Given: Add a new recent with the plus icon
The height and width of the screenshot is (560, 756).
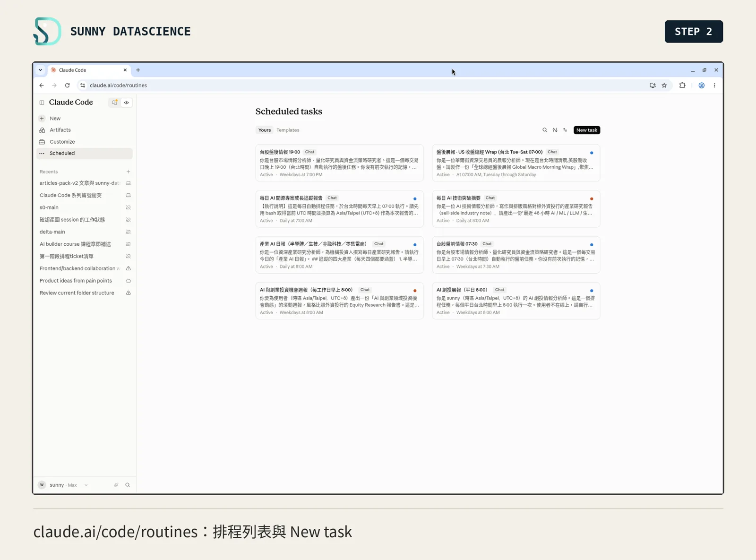Looking at the screenshot, I should pos(128,172).
